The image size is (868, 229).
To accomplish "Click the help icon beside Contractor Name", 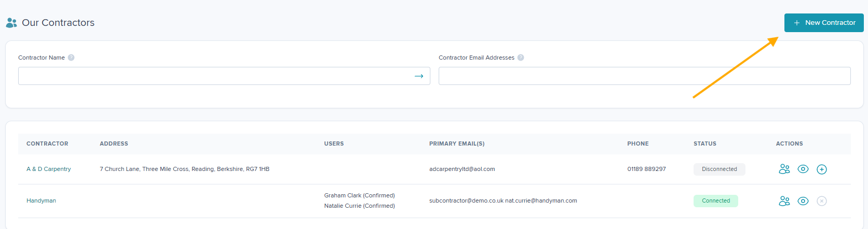I will [x=71, y=58].
